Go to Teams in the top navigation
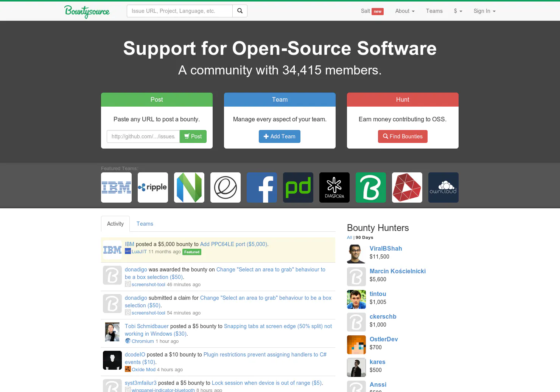The height and width of the screenshot is (392, 560). pyautogui.click(x=434, y=11)
